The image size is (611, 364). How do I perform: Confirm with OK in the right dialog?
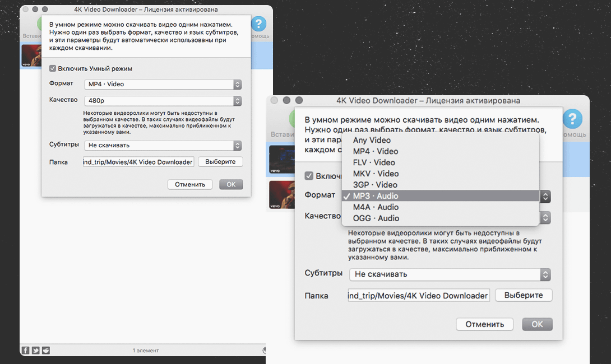pyautogui.click(x=537, y=324)
